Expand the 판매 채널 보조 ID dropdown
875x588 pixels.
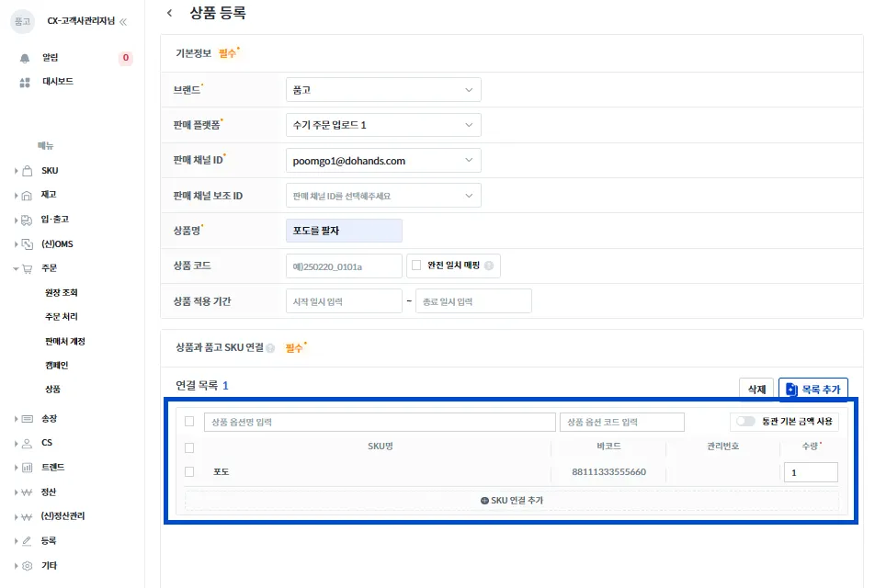383,196
